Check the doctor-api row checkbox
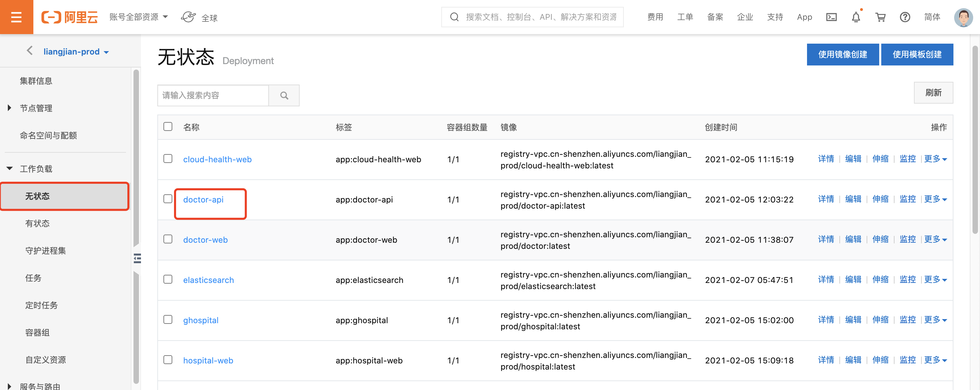This screenshot has height=390, width=980. coord(168,199)
